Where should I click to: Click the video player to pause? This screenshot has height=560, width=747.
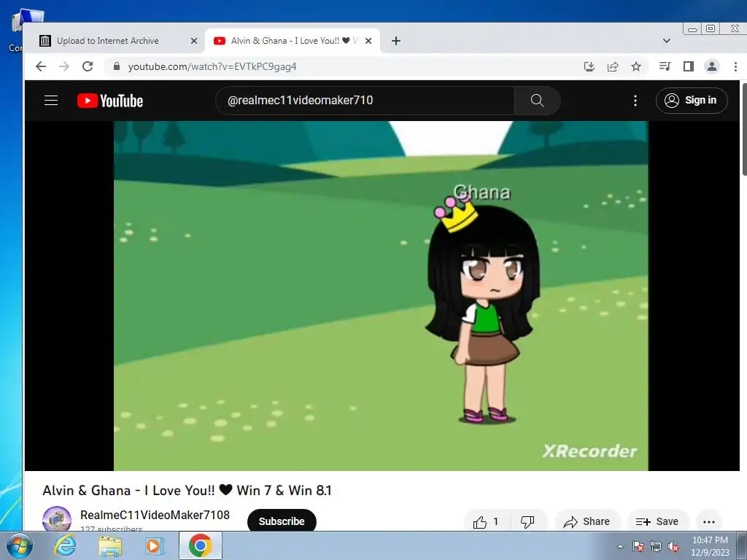coord(381,296)
